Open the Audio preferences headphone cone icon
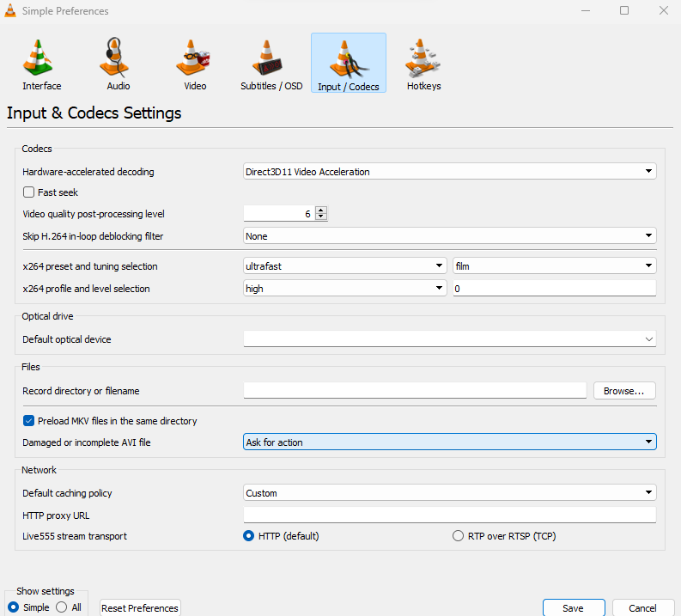 [114, 57]
